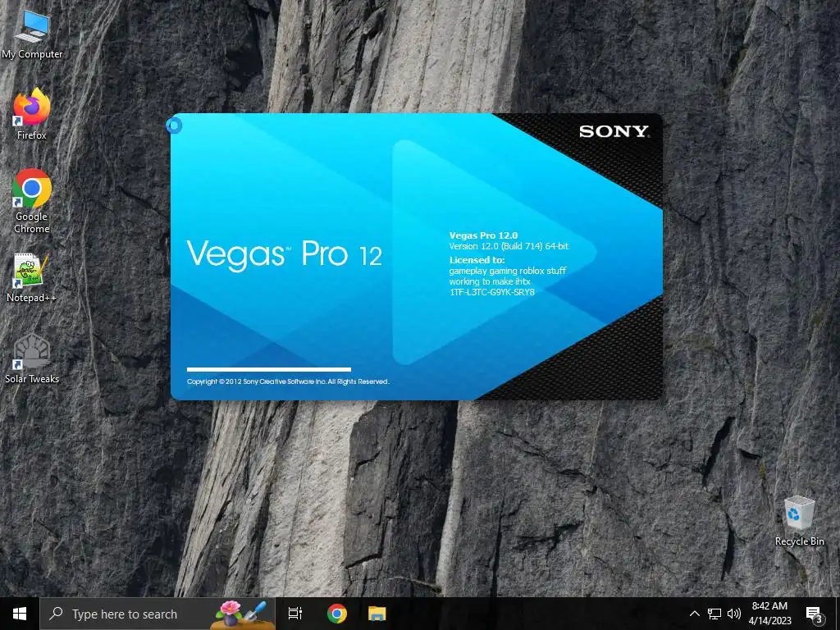Viewport: 840px width, 630px height.
Task: Click the flower search highlight icon in taskbar
Action: pyautogui.click(x=241, y=614)
